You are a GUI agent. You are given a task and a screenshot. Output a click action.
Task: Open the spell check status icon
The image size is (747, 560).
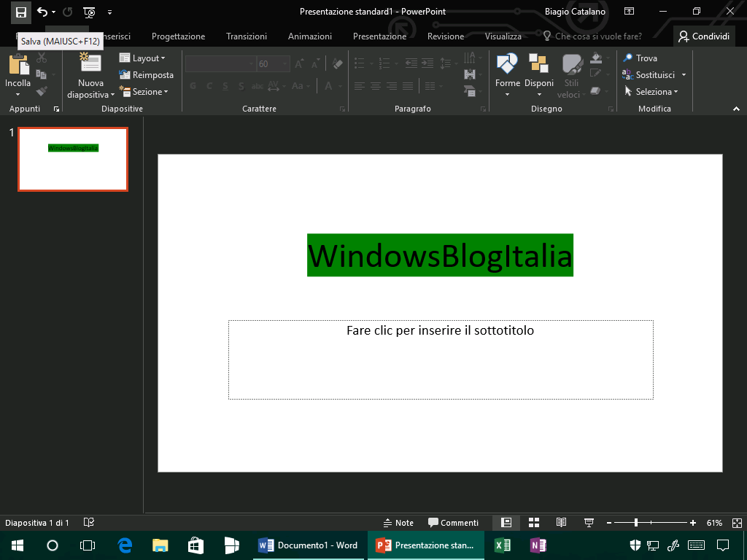coord(88,522)
